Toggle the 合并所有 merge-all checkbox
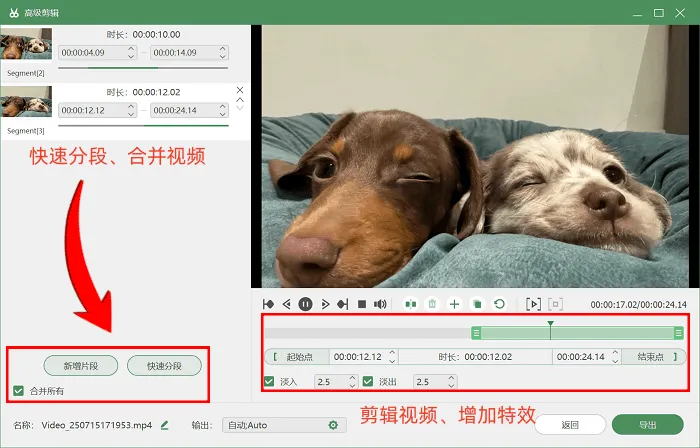700x448 pixels. tap(18, 391)
